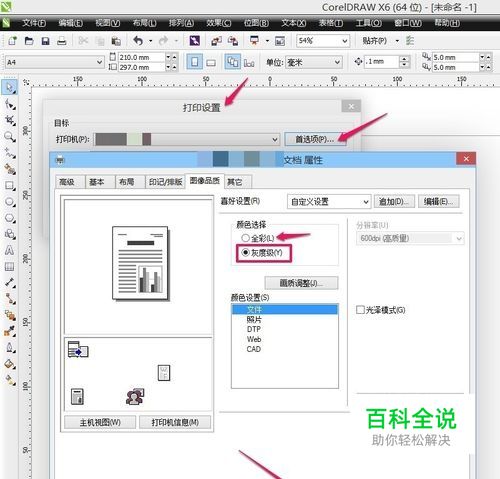Viewport: 500px width, 479px height.
Task: Select DTP in the color settings list
Action: (285, 329)
